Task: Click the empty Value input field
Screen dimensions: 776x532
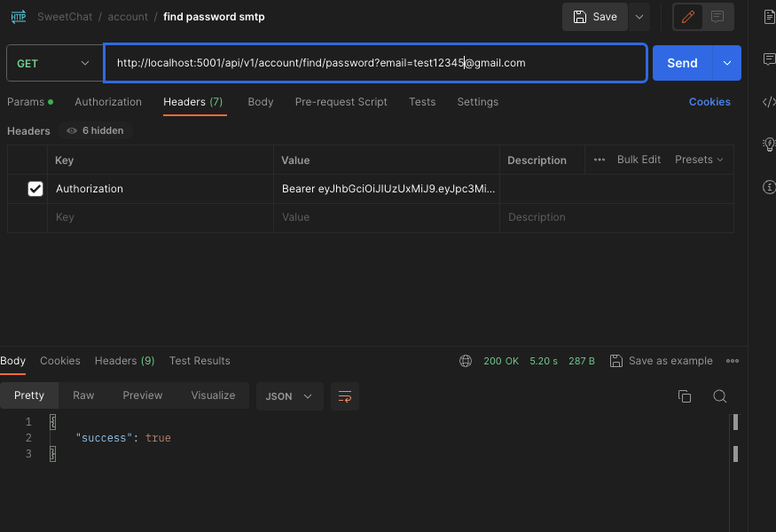Action: (x=387, y=217)
